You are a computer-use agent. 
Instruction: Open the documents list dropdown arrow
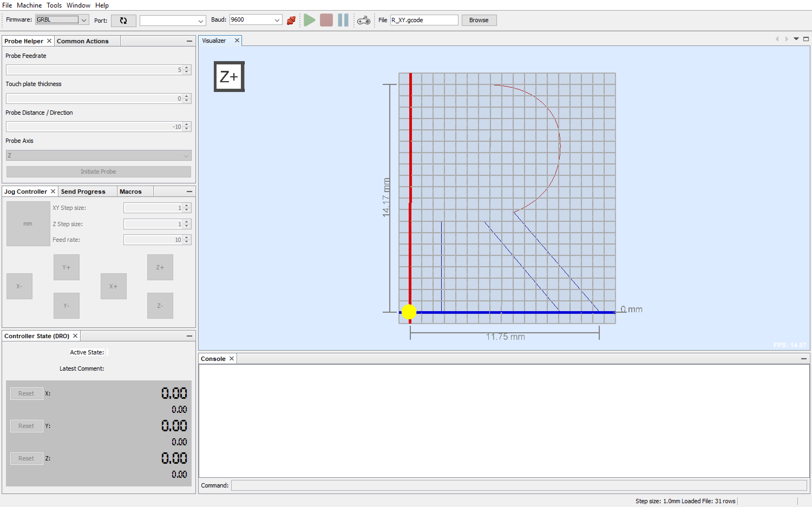tap(796, 39)
